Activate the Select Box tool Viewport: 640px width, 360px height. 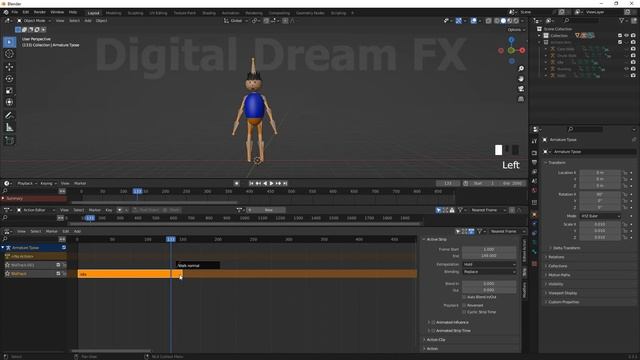click(9, 42)
